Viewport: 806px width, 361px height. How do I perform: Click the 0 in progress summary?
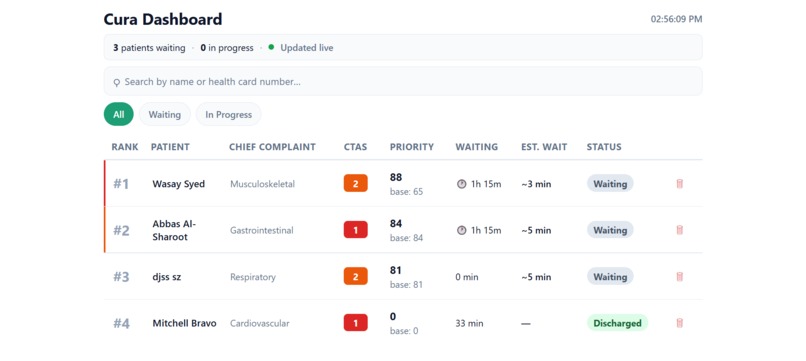(x=227, y=47)
